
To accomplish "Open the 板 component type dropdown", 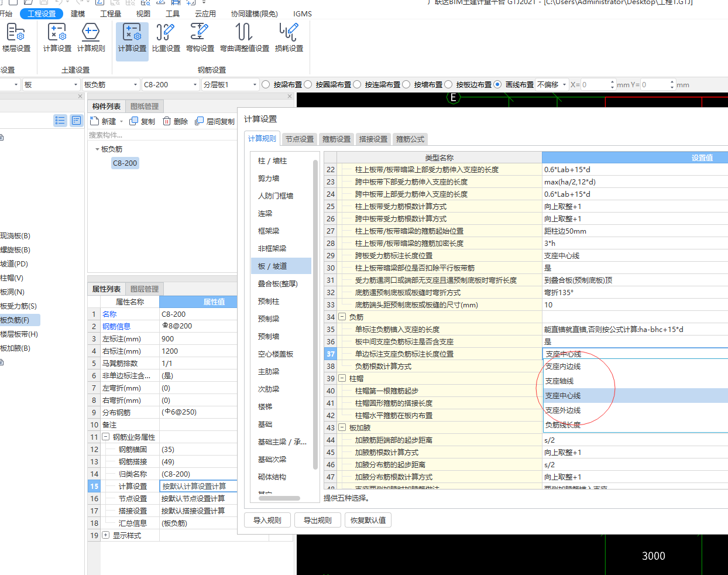I will (x=50, y=84).
